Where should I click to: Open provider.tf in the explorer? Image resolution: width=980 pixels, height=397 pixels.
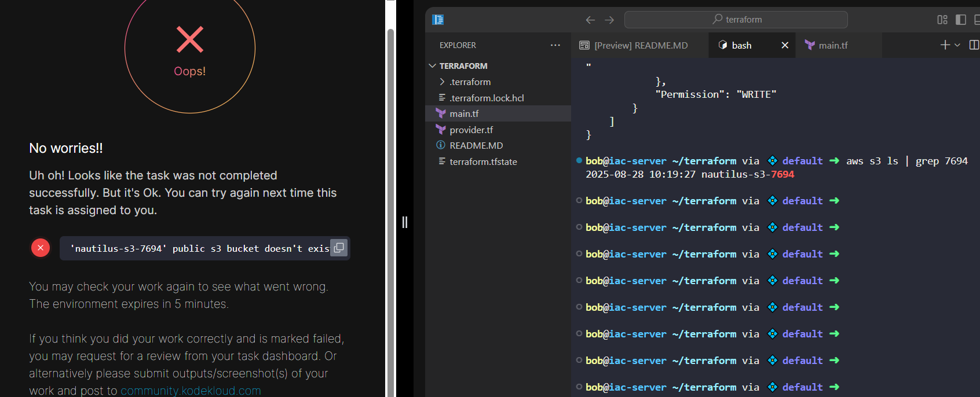click(471, 130)
